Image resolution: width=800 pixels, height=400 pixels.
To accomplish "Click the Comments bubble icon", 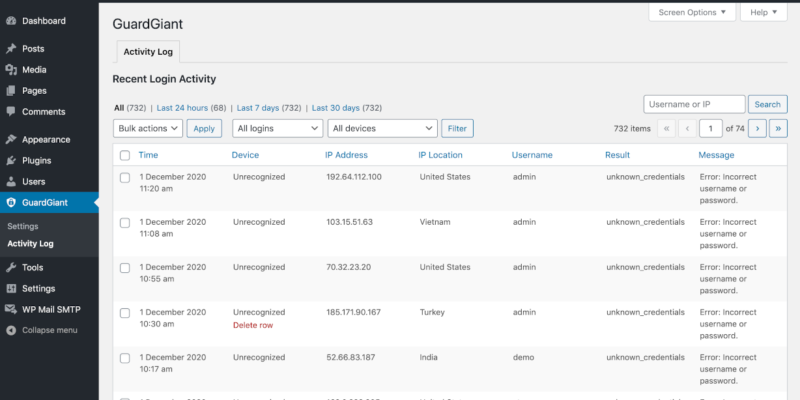I will point(11,112).
